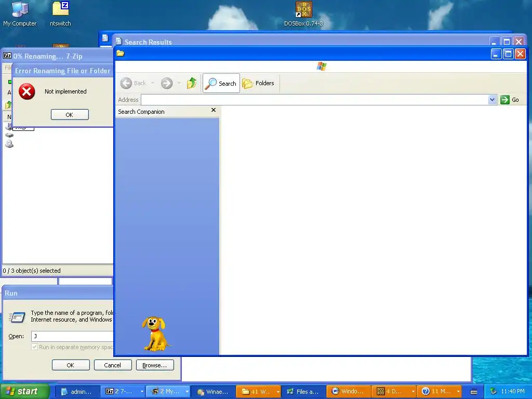This screenshot has height=399, width=532.
Task: Click the Windows flag logo in Explorer
Action: point(321,66)
